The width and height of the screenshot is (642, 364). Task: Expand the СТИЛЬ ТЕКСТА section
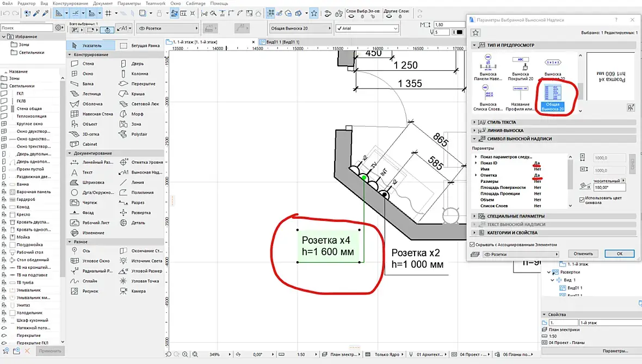tap(502, 122)
